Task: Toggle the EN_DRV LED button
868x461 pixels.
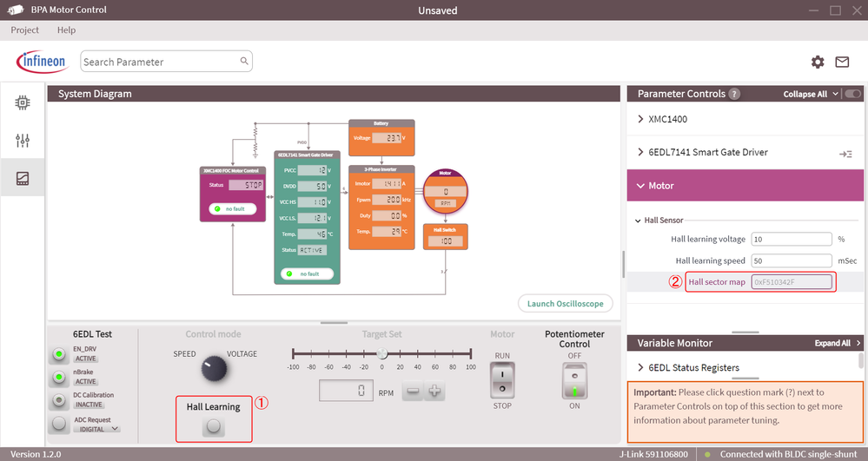Action: [59, 353]
